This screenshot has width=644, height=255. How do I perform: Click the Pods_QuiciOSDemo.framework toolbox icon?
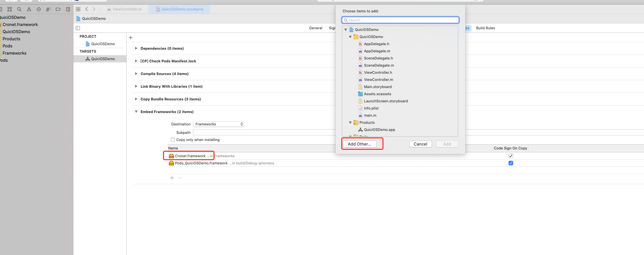171,163
